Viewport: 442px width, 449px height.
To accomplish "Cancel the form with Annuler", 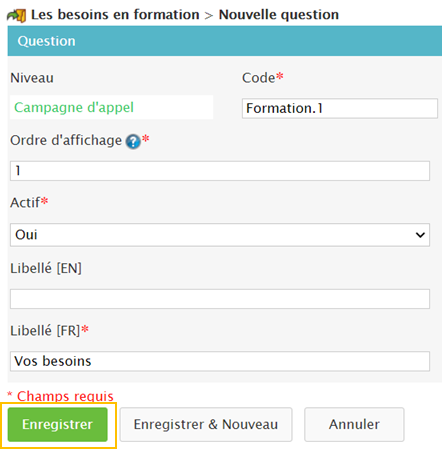I will pyautogui.click(x=354, y=424).
